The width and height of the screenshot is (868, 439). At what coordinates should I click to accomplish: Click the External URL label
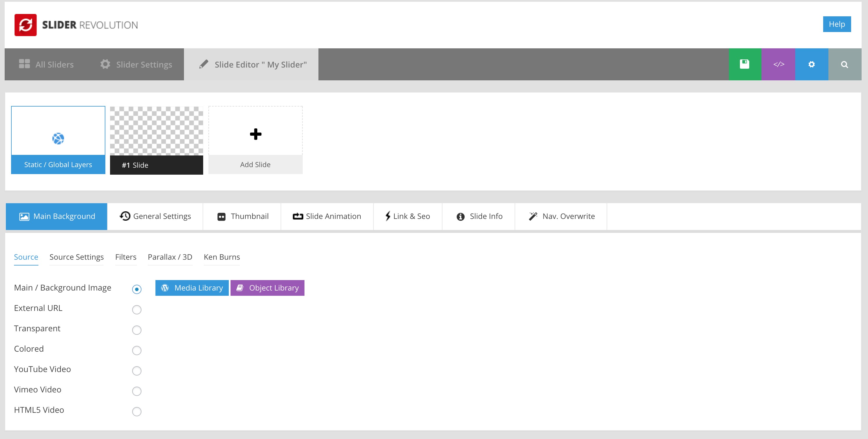click(38, 308)
